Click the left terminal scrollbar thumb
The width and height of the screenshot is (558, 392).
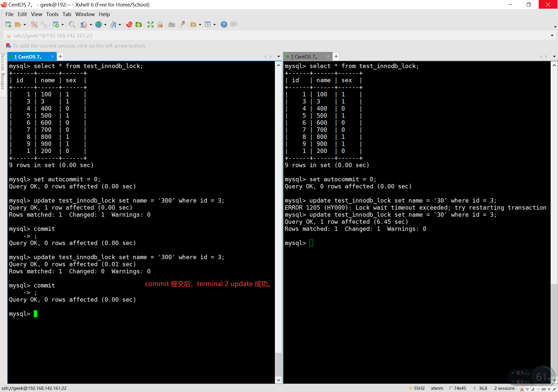point(278,364)
